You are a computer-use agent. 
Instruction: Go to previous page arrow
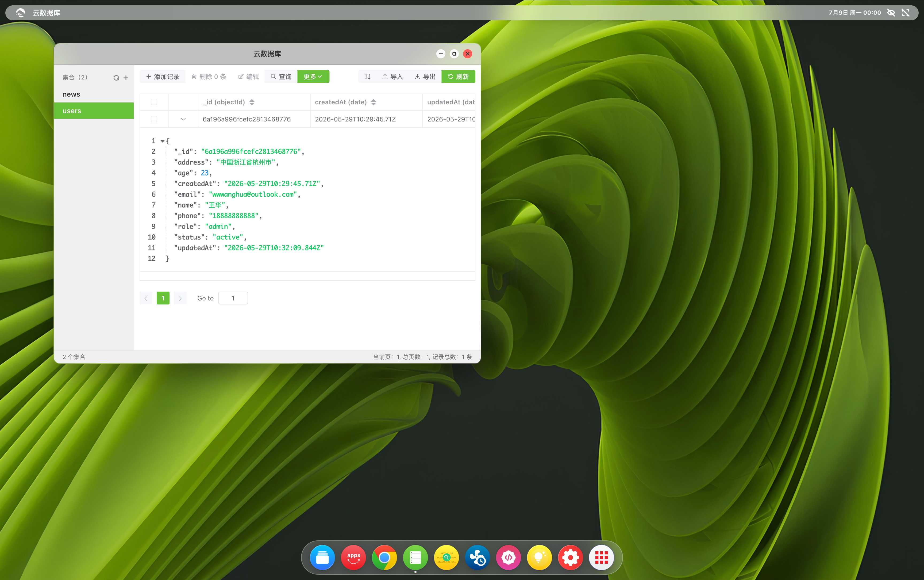point(146,298)
